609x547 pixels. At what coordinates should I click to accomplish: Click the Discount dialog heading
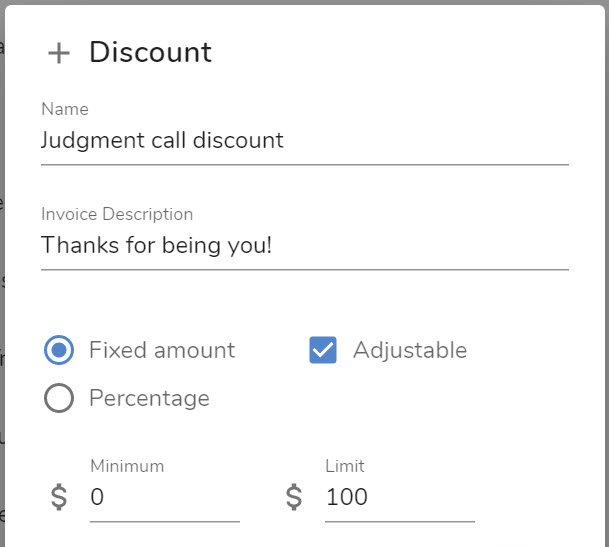(x=150, y=52)
